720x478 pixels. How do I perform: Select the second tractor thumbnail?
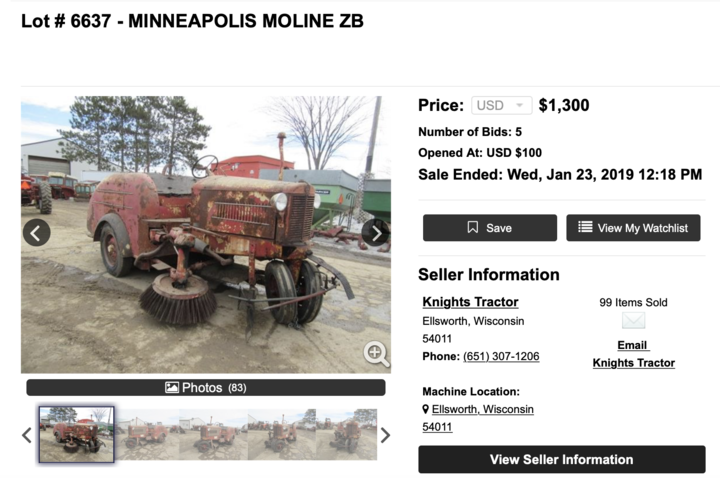click(x=147, y=434)
